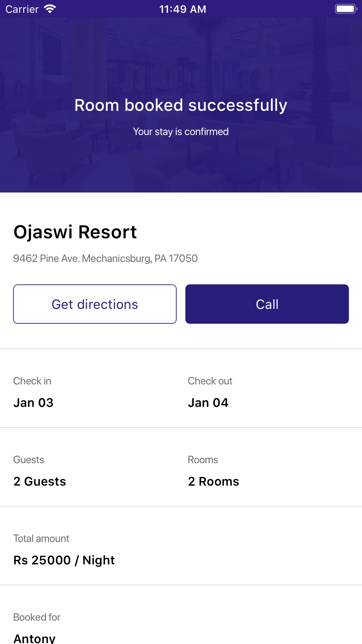Tap the Room booked successfully heading
This screenshot has height=644, width=362.
[181, 105]
